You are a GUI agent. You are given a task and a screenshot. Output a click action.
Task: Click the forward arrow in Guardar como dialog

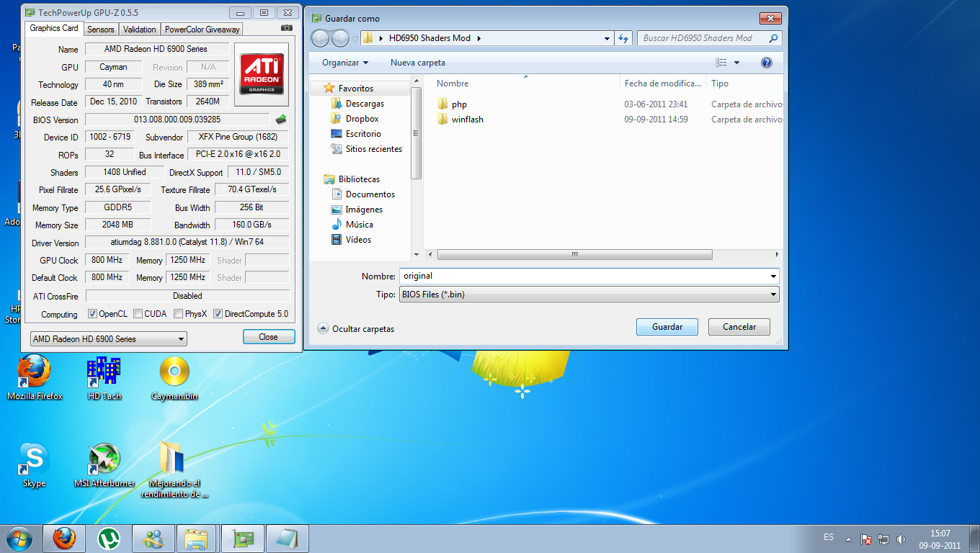[x=340, y=38]
